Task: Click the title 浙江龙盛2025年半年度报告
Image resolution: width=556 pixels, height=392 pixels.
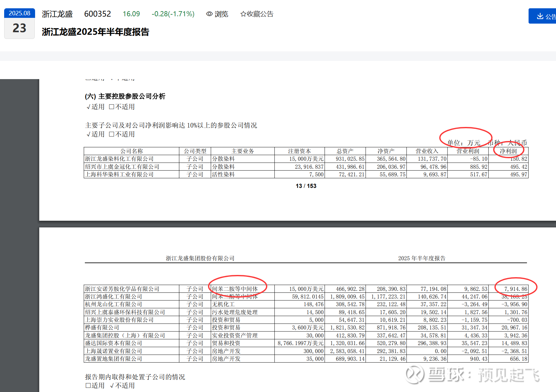Action: (95, 32)
